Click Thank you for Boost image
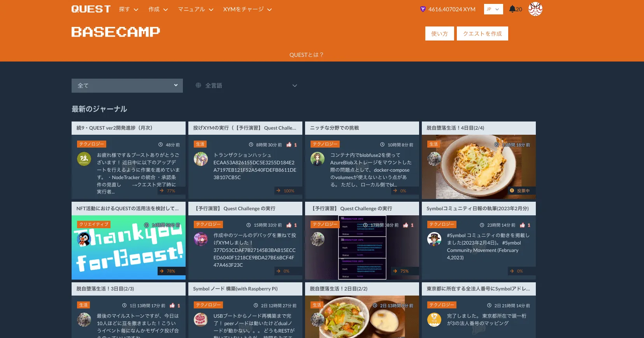Screen dimensions: 644x338 (x=128, y=248)
